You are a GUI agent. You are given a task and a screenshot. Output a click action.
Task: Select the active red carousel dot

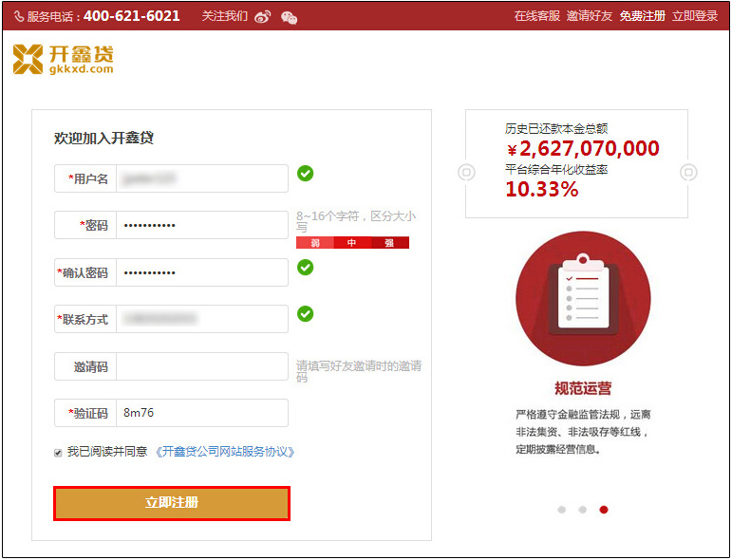coord(604,510)
